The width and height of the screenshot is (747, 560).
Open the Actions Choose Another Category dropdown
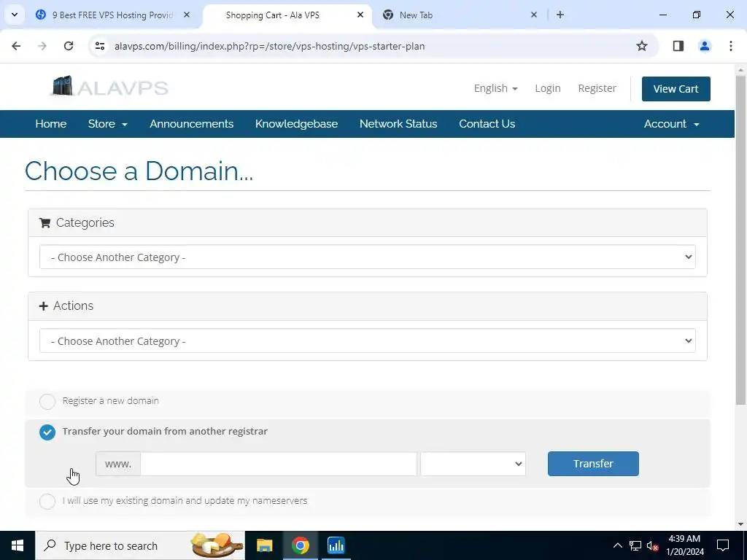click(368, 341)
